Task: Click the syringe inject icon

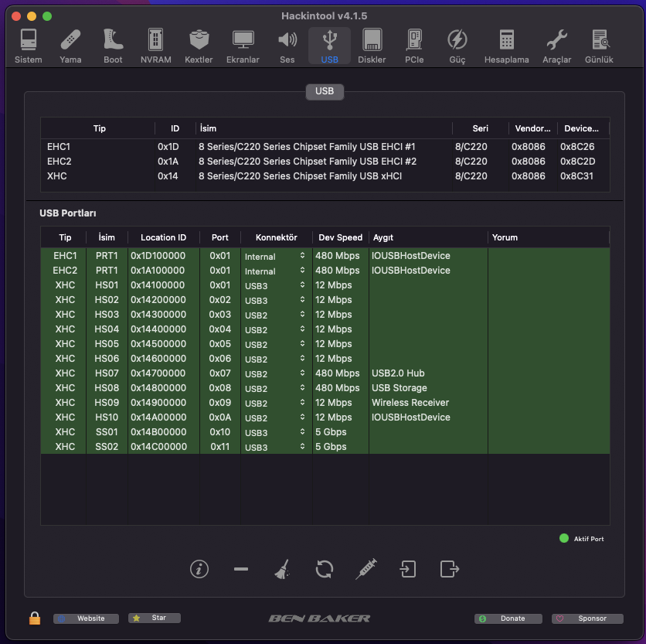Action: (366, 569)
